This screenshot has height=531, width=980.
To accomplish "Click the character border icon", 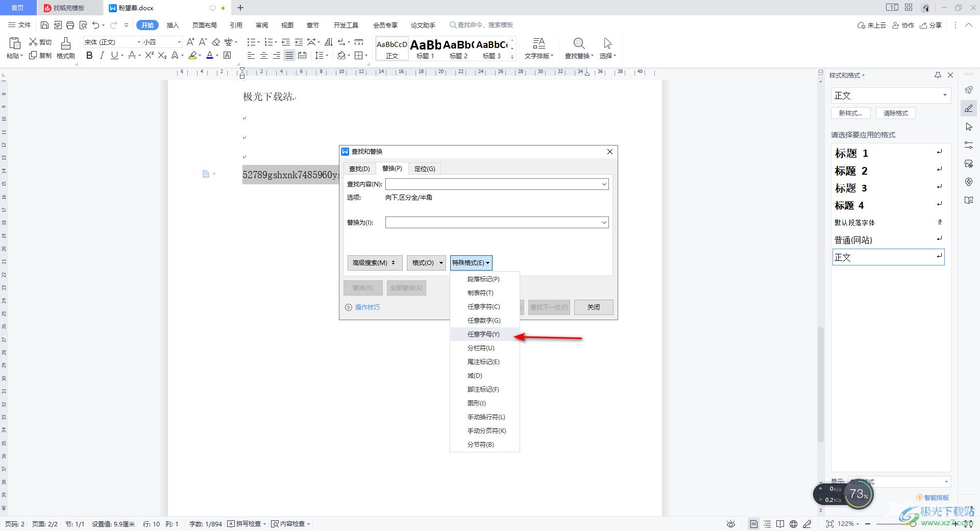I will pyautogui.click(x=228, y=55).
